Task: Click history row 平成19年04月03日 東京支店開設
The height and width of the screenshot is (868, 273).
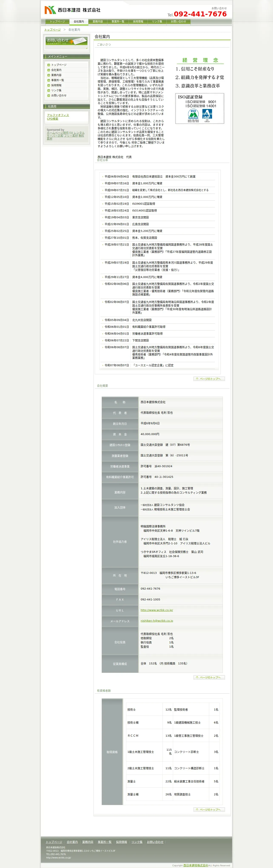Action: click(158, 217)
